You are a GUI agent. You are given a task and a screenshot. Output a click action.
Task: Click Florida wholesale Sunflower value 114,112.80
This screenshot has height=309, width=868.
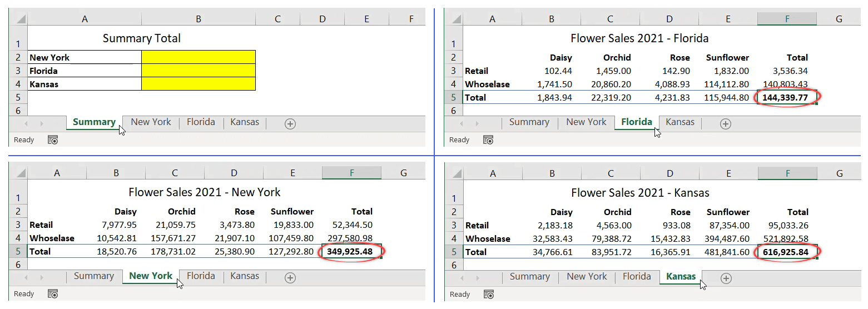[x=727, y=84]
